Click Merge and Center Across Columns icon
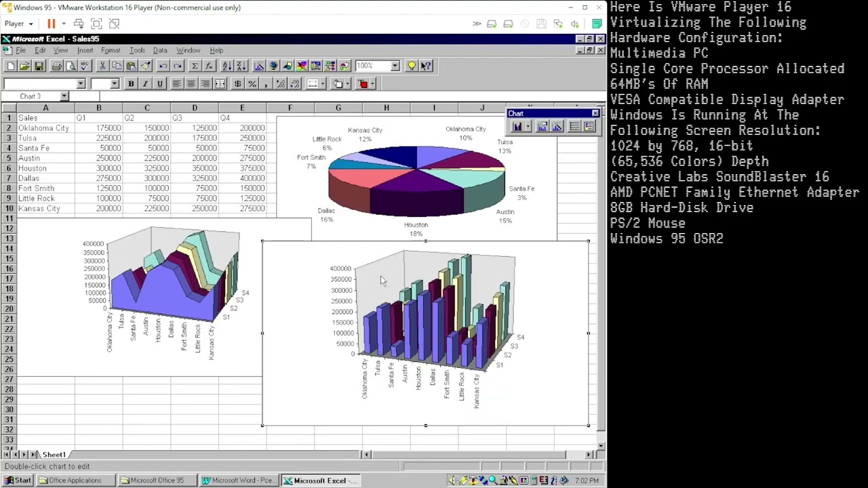Viewport: 868px width, 488px height. click(220, 83)
